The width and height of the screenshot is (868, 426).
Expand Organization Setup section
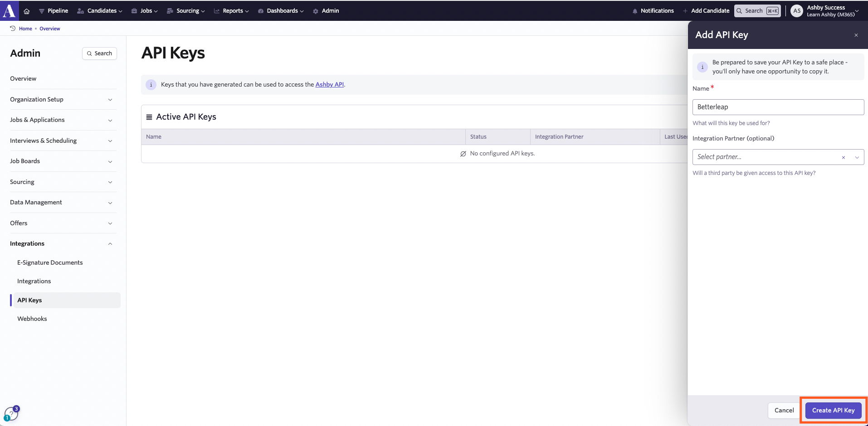pos(63,100)
